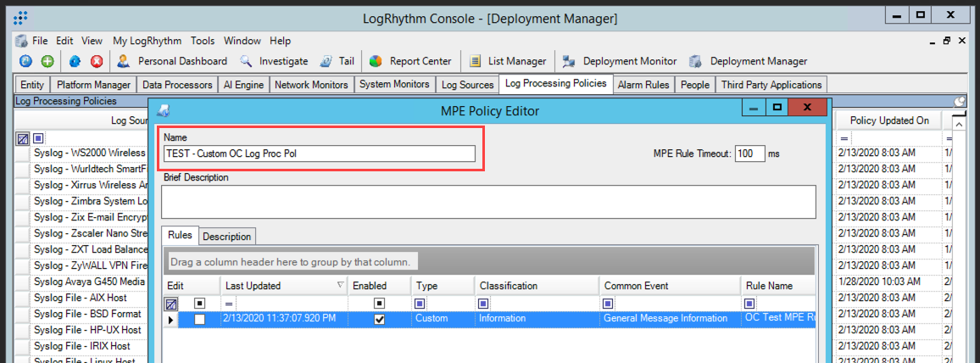Uncheck the Enabled checkbox for the Custom rule
980x363 pixels.
pos(380,319)
